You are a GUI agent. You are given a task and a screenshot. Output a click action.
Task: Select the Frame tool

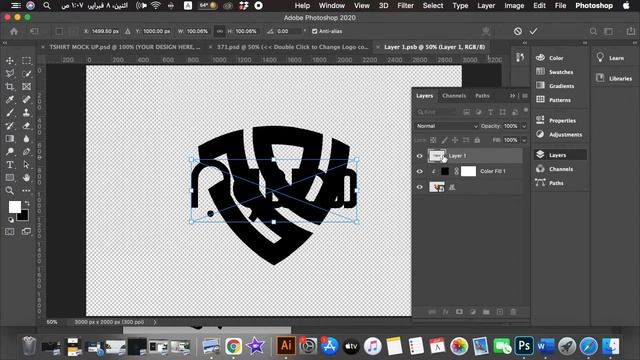click(x=27, y=87)
